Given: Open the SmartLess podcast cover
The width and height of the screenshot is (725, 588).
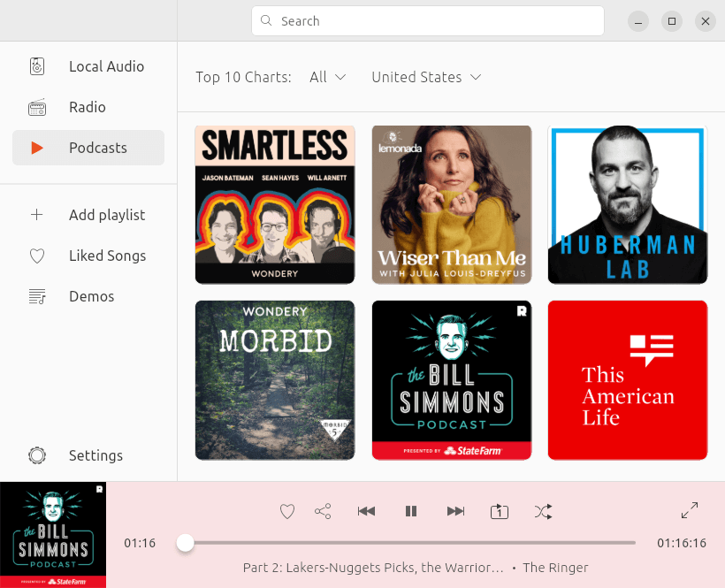Looking at the screenshot, I should [x=275, y=204].
